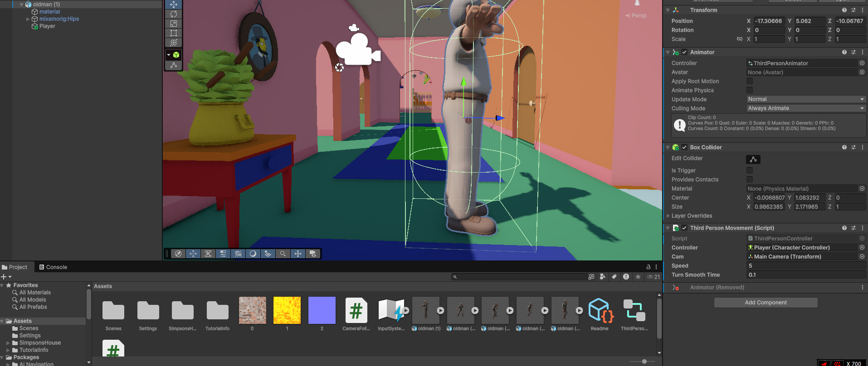This screenshot has height=366, width=868.
Task: Select All Prefabs in Favorites
Action: point(33,307)
